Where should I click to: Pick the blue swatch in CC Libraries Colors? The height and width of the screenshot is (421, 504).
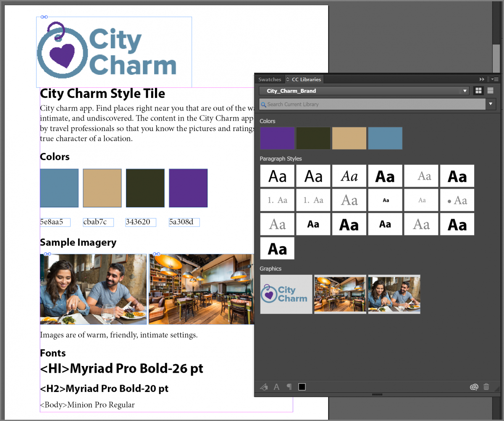coord(385,138)
